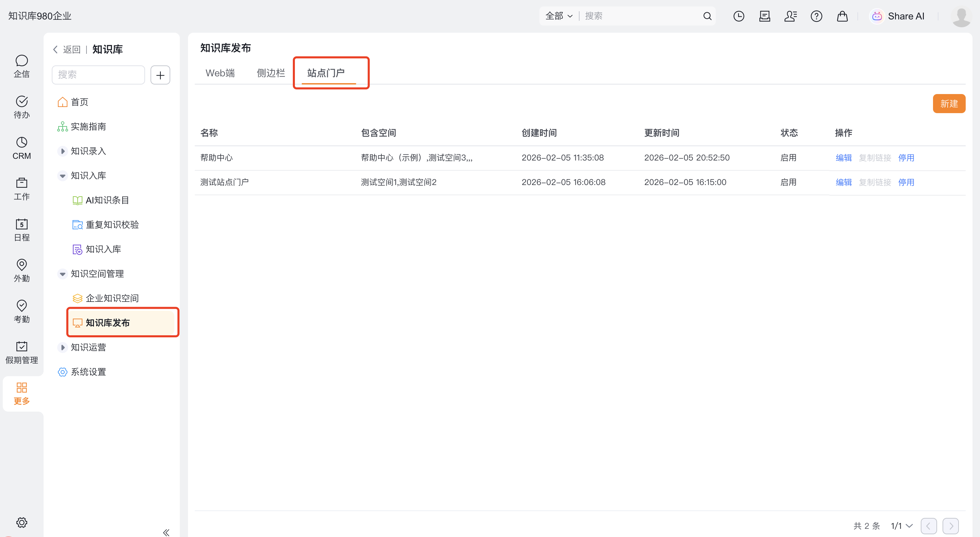Click the settings gear at bottom left

click(x=22, y=522)
